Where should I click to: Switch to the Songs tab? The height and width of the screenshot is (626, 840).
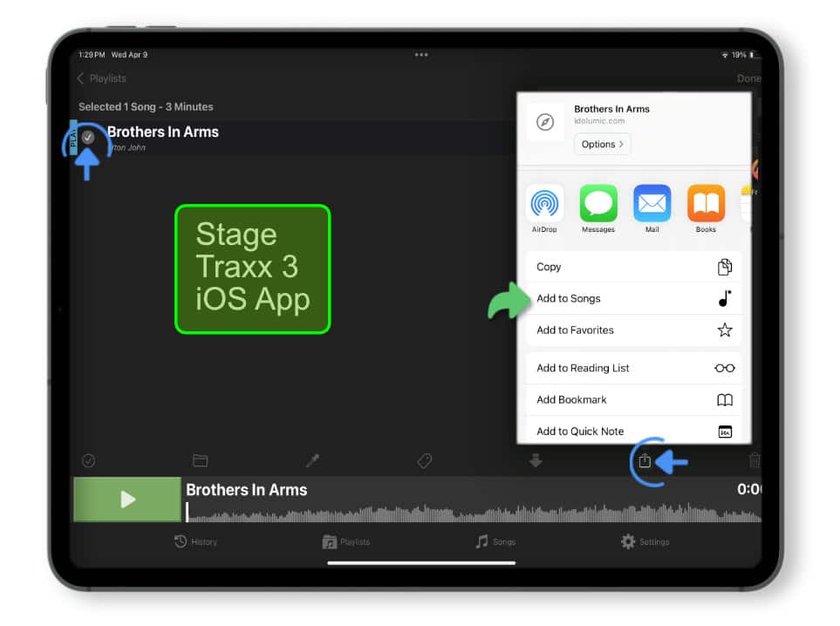(x=495, y=541)
